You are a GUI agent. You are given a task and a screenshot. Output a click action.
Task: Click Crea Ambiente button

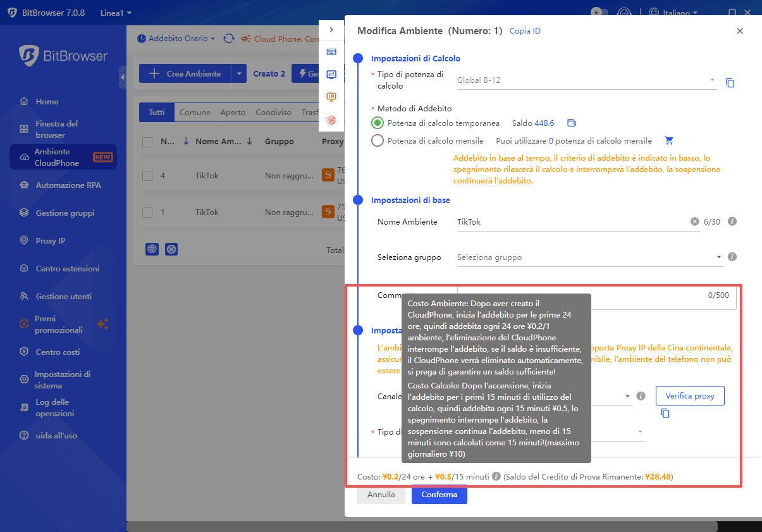click(x=185, y=74)
